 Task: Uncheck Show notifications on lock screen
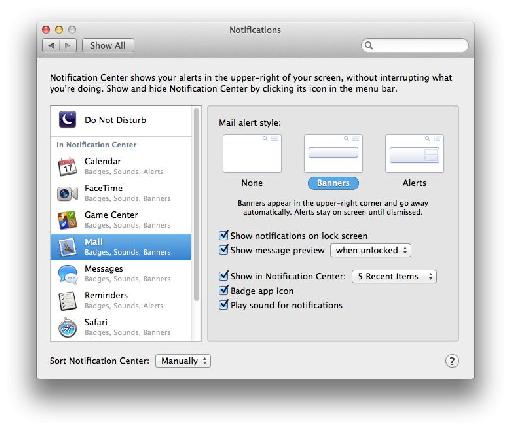[x=224, y=235]
